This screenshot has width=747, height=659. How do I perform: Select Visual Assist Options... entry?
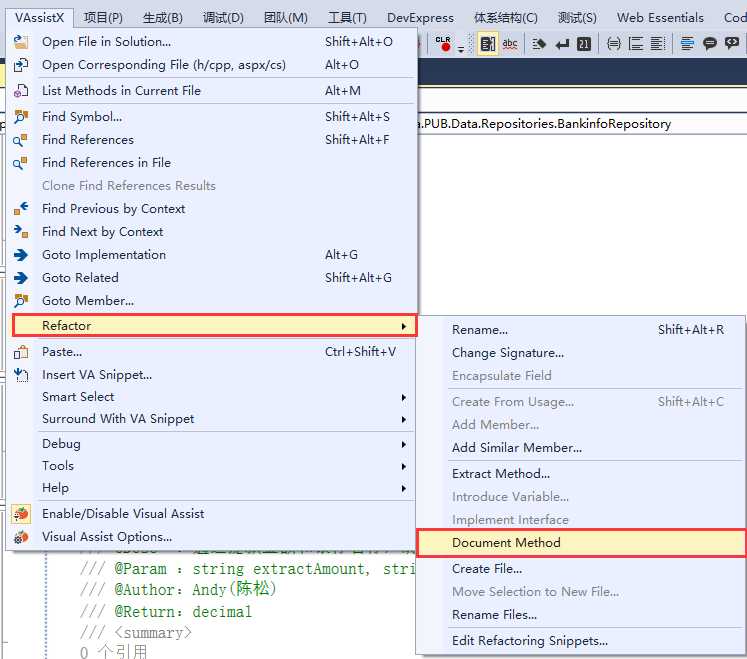tap(212, 537)
